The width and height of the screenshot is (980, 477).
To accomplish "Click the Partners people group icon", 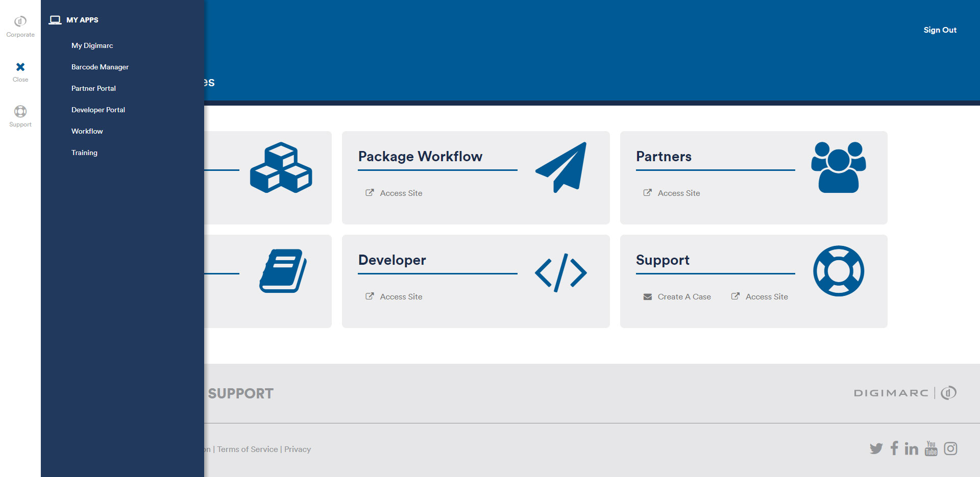I will [839, 167].
